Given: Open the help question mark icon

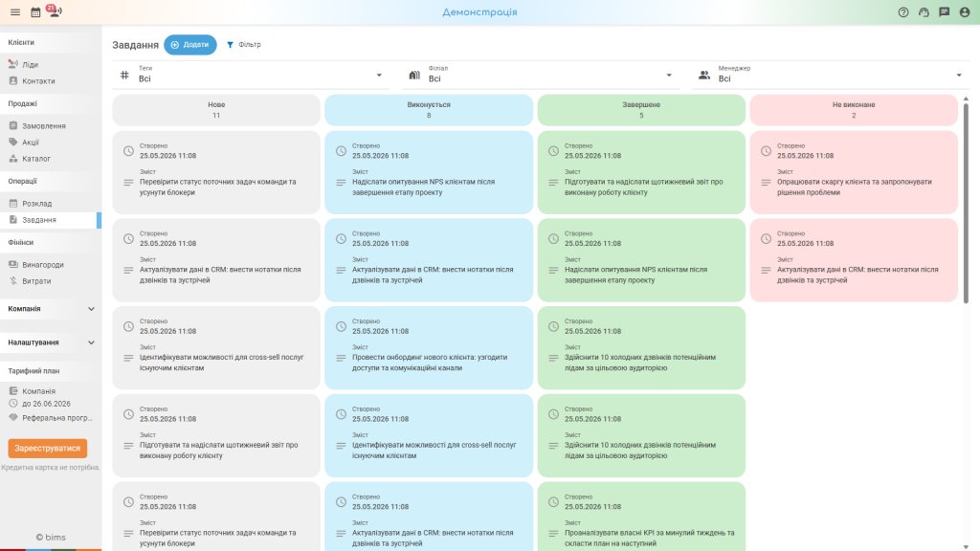Looking at the screenshot, I should (903, 11).
